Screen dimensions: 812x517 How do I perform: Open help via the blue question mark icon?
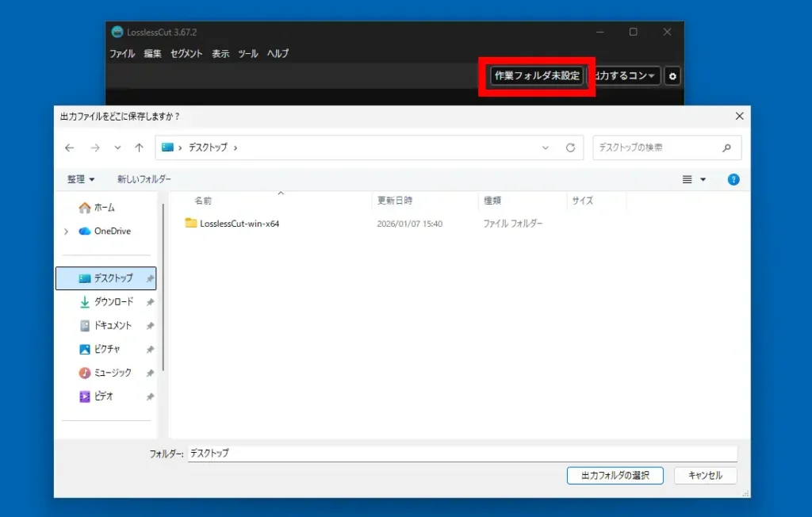tap(733, 179)
